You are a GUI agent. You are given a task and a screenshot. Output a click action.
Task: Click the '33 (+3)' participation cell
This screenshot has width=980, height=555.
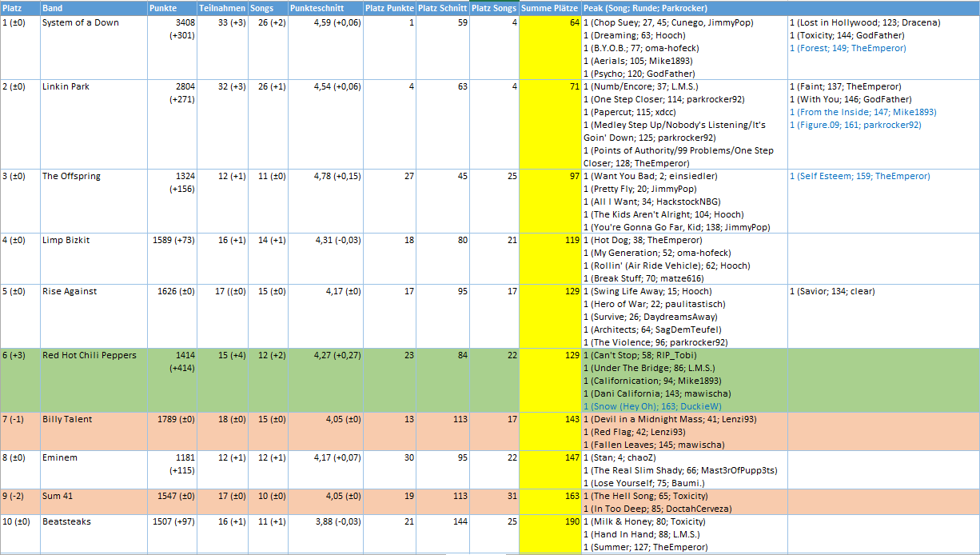pyautogui.click(x=222, y=48)
